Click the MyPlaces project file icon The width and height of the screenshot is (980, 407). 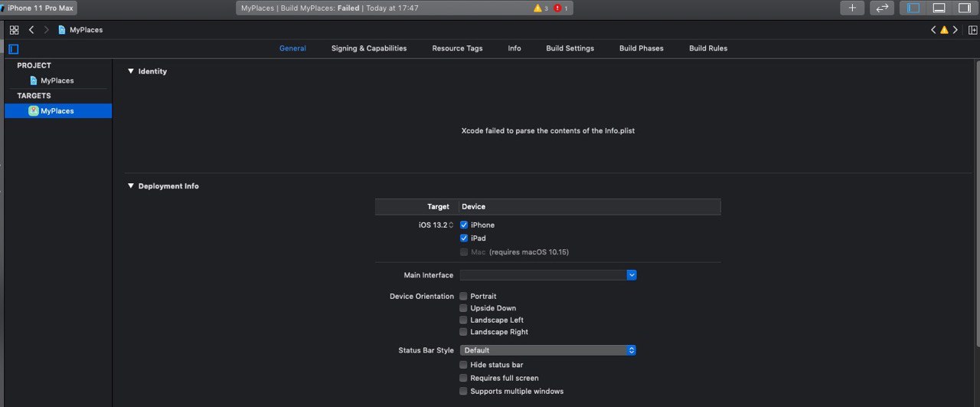click(x=34, y=80)
